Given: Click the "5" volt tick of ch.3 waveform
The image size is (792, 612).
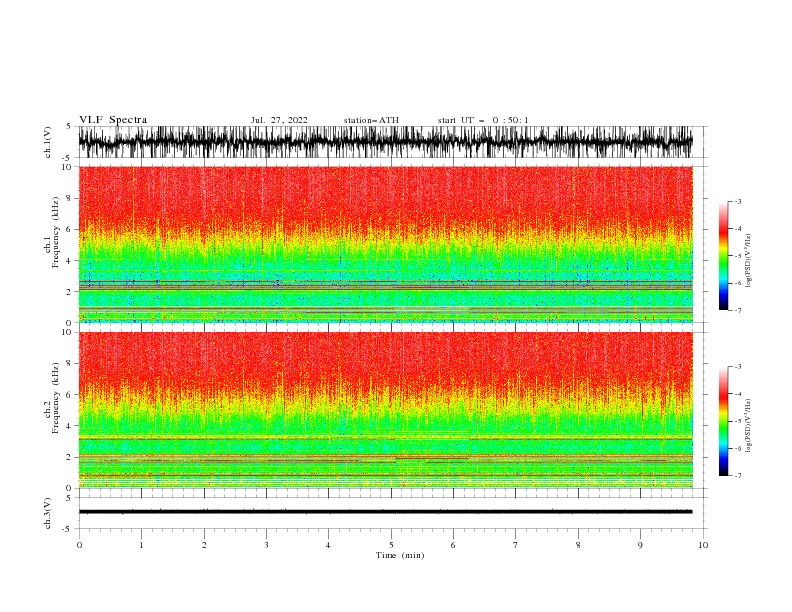Looking at the screenshot, I should tap(69, 497).
